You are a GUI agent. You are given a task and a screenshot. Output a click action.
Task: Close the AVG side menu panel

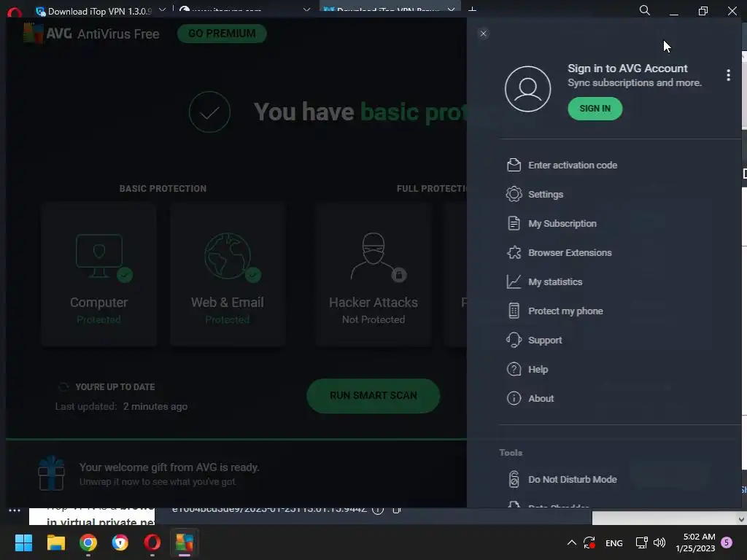[x=483, y=34]
